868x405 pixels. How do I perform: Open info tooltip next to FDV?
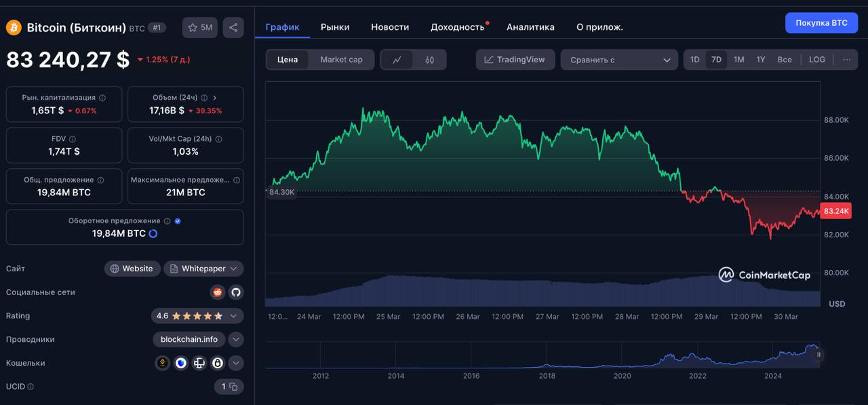click(x=73, y=139)
